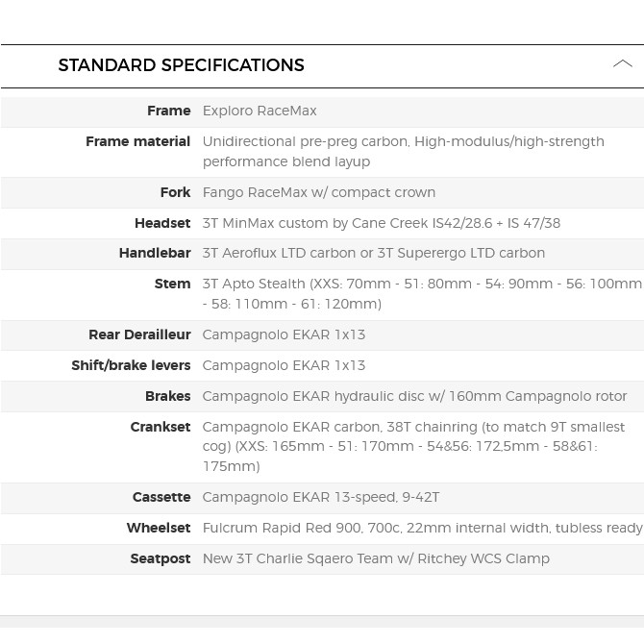Click the Brakes row label
The image size is (644, 644).
tap(167, 396)
